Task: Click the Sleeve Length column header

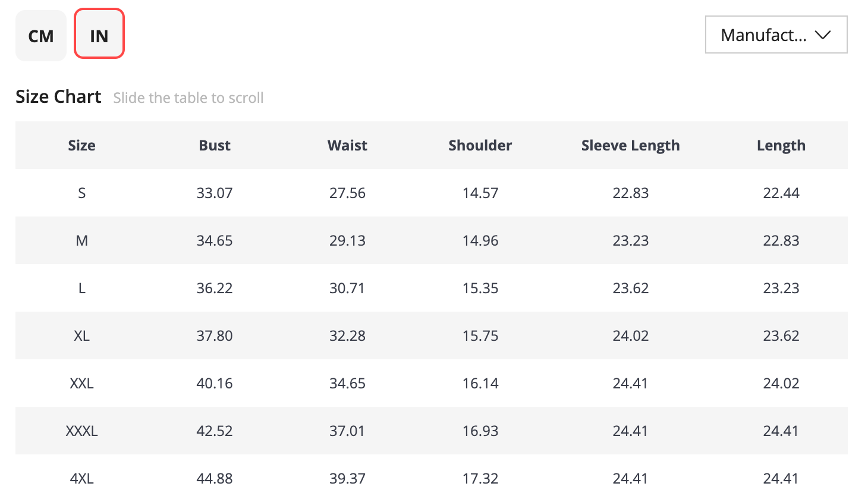Action: [630, 146]
